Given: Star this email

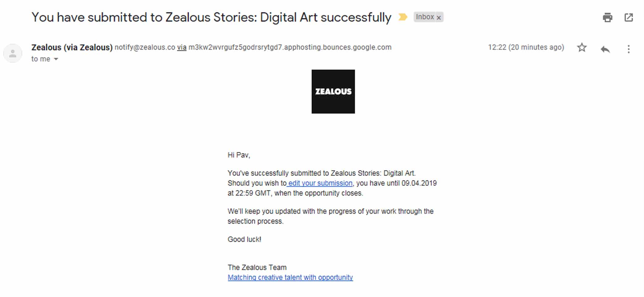Looking at the screenshot, I should coord(582,48).
